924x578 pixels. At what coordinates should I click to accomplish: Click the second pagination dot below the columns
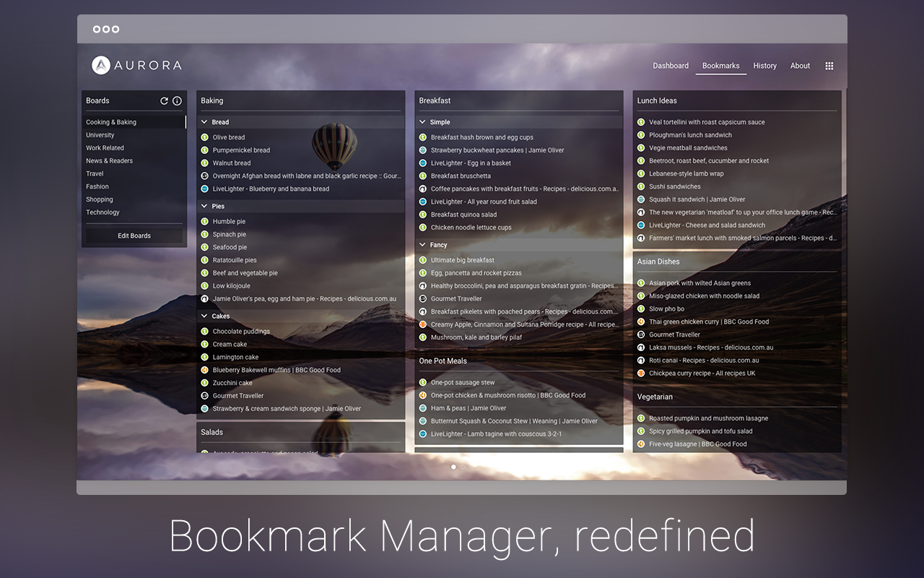[463, 467]
